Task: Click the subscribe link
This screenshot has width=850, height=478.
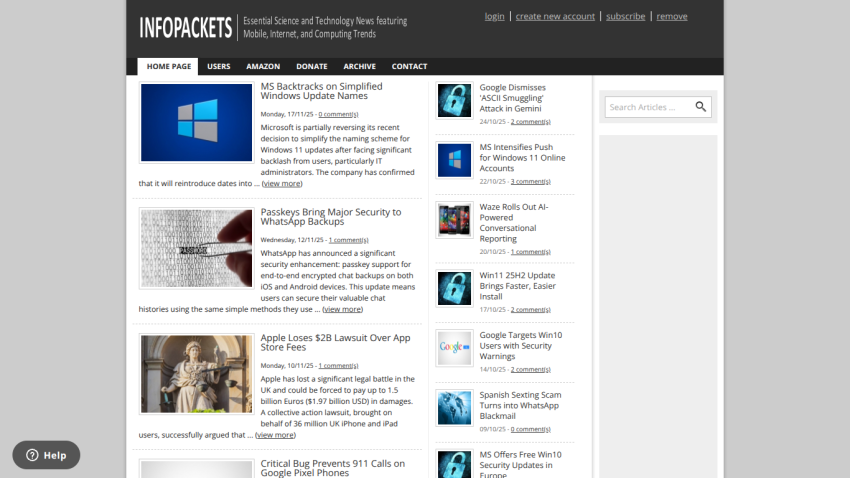Action: coord(626,16)
